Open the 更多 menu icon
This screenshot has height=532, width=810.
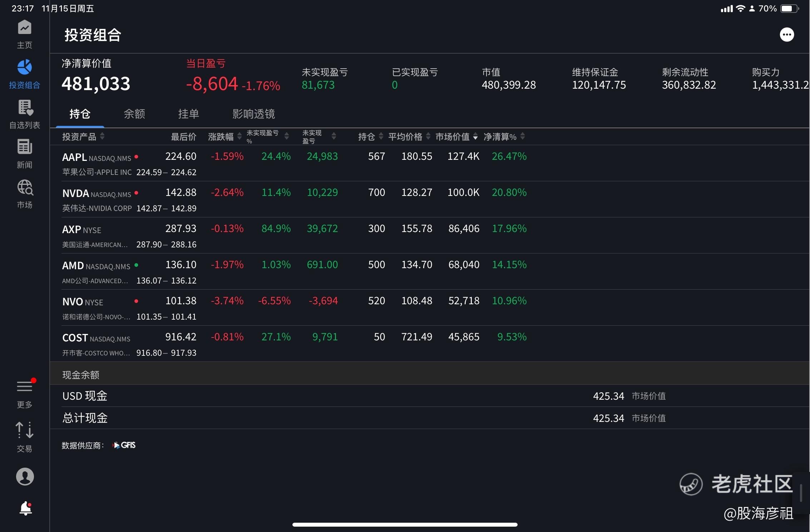pos(25,387)
